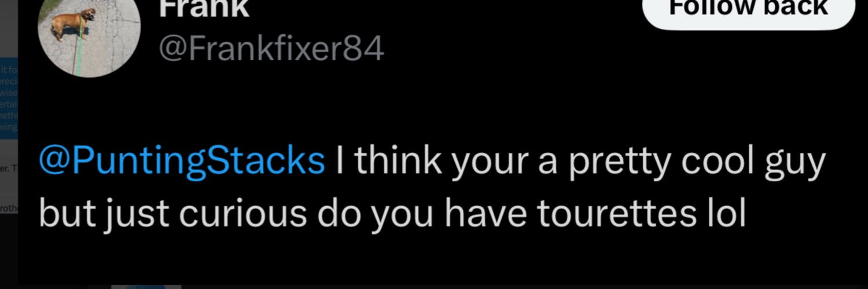Click the display name Frank
868x289 pixels.
point(204,8)
